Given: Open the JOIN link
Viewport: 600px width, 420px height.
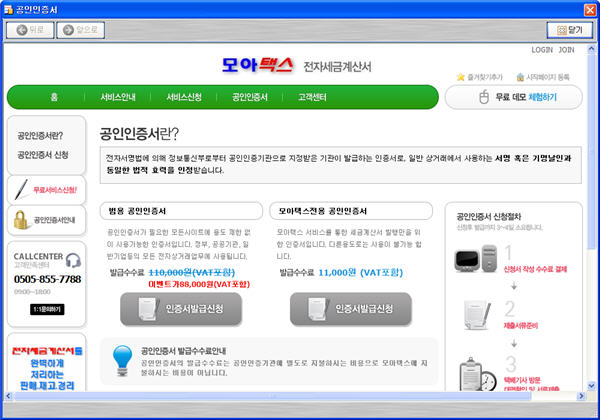Looking at the screenshot, I should pos(566,50).
